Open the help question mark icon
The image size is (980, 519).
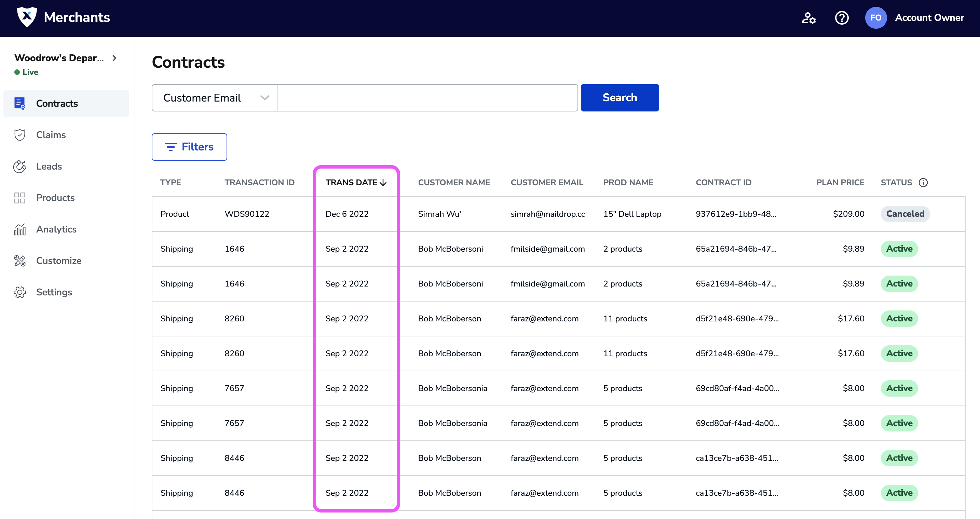pyautogui.click(x=842, y=18)
